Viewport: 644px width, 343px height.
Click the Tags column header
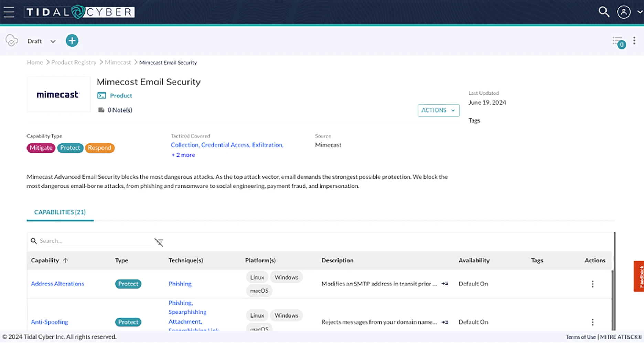point(537,260)
